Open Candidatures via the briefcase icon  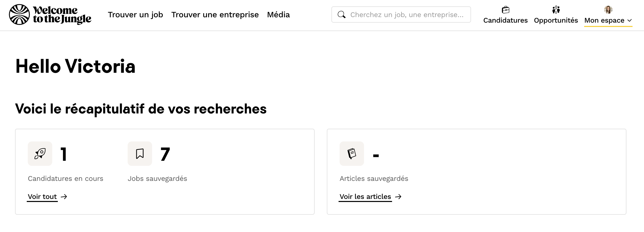tap(505, 10)
